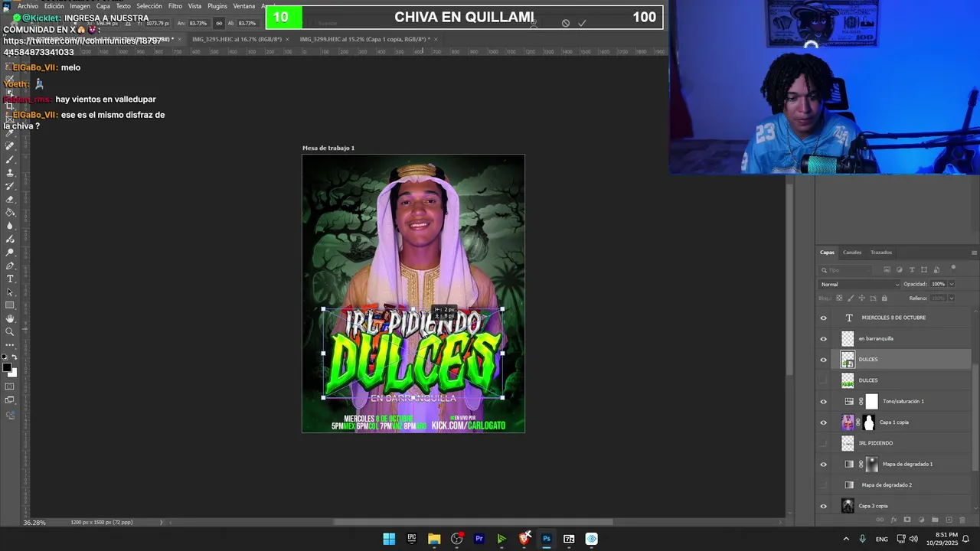Open the Normal blend mode dropdown
Viewport: 980px width, 551px height.
[x=859, y=284]
